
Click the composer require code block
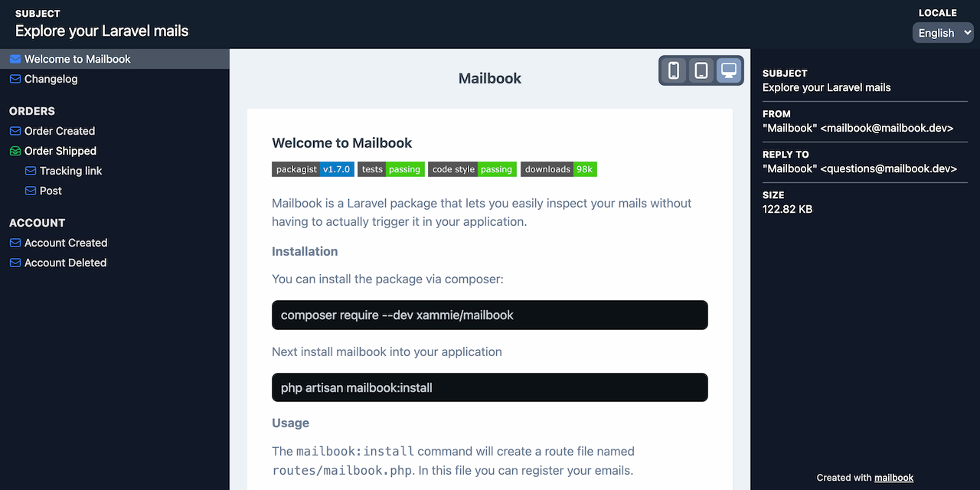coord(490,315)
